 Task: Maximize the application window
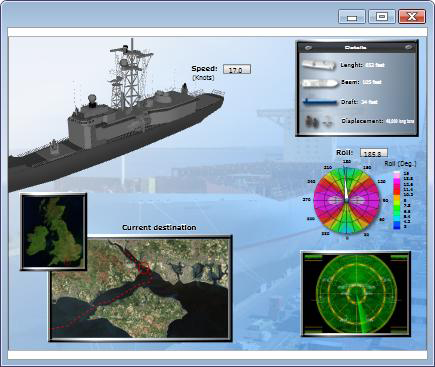(382, 16)
